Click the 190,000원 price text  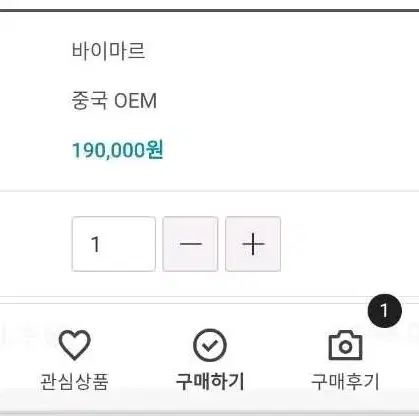pyautogui.click(x=118, y=150)
